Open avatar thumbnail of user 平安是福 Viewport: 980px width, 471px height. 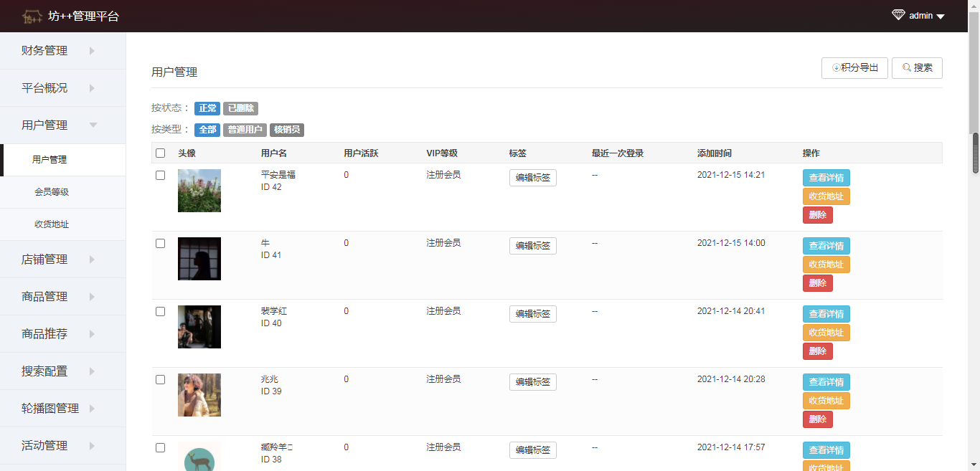coord(199,191)
